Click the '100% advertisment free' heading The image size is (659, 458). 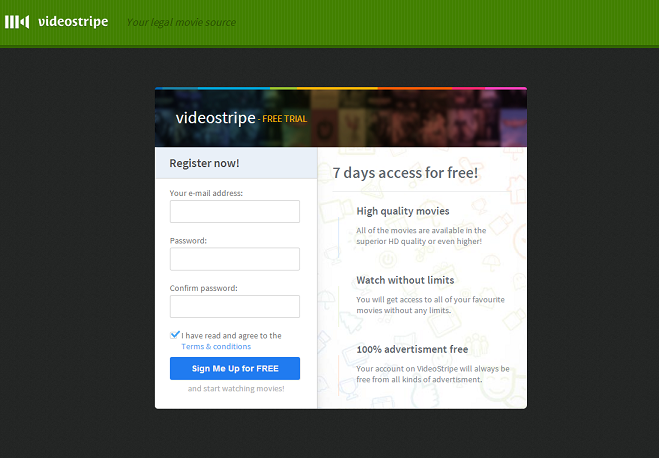[412, 349]
